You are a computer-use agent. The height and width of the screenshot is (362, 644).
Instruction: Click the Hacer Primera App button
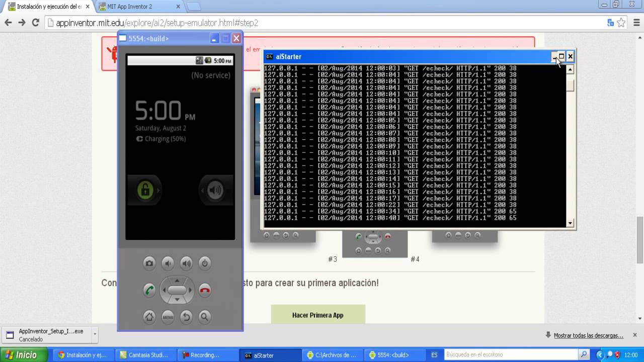(x=318, y=315)
